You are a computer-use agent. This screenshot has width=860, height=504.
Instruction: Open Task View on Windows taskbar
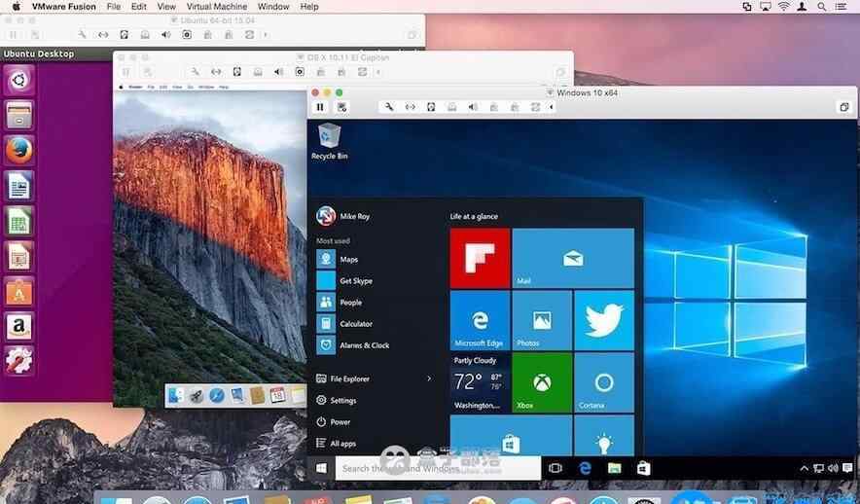point(555,468)
